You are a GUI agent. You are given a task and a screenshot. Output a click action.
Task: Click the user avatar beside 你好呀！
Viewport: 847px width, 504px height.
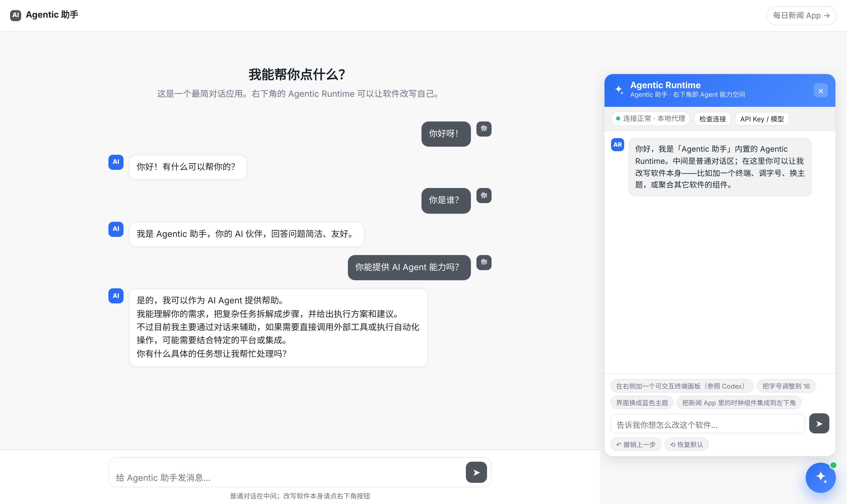[484, 129]
